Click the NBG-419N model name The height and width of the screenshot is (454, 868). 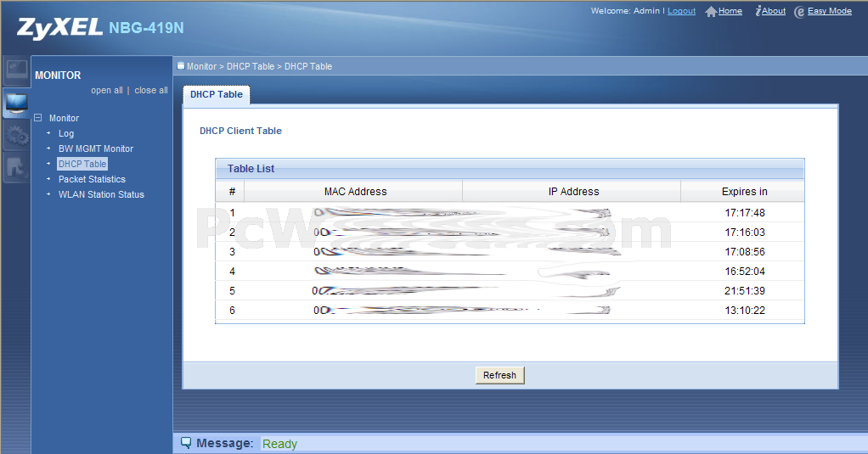(146, 28)
